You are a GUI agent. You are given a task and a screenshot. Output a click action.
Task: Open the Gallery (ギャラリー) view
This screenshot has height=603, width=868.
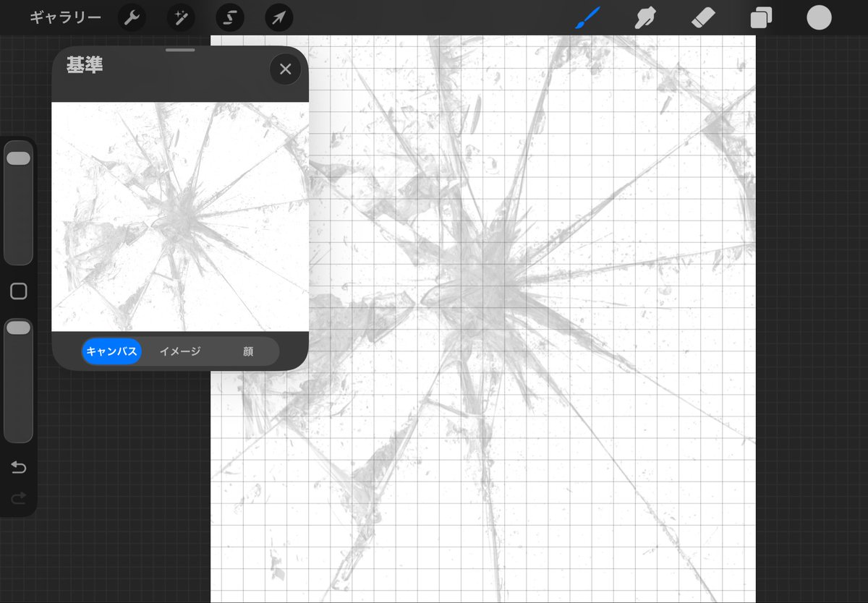point(65,17)
